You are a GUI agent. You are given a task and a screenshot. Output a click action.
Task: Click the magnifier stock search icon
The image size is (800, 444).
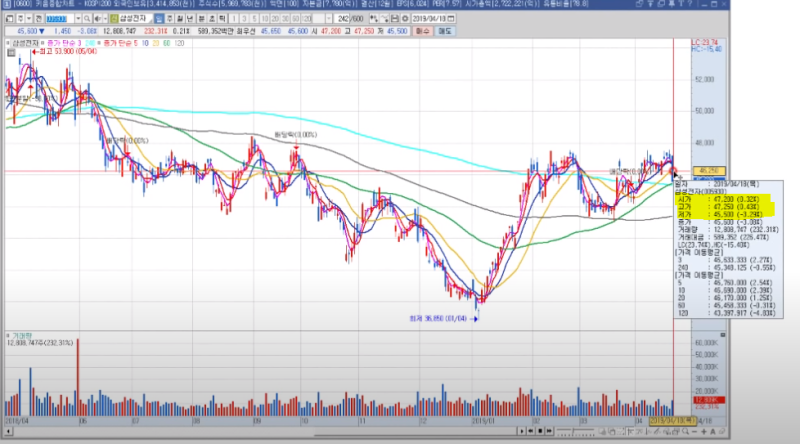click(87, 18)
